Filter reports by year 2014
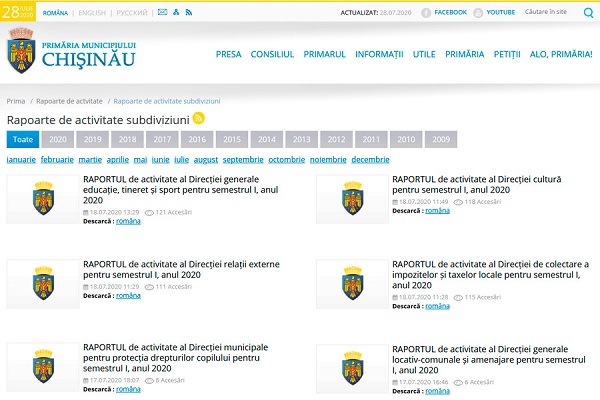Viewport: 600px width, 400px height. click(267, 139)
